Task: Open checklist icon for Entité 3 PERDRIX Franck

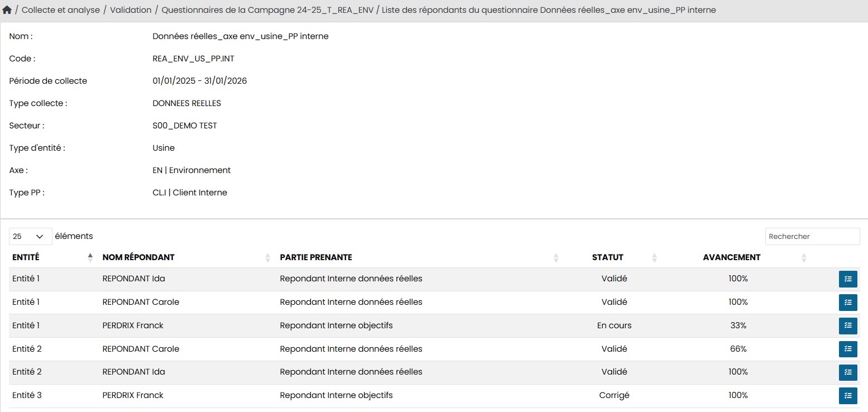Action: 848,396
